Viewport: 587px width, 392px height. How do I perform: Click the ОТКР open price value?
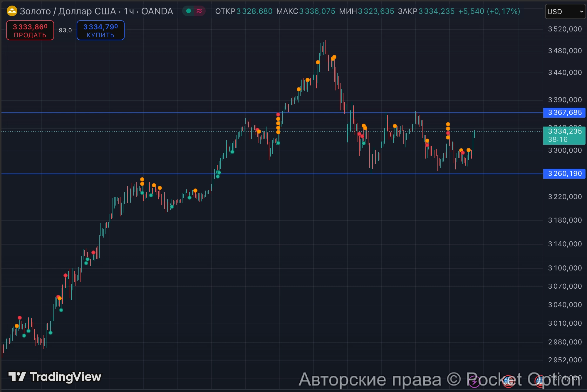(254, 11)
